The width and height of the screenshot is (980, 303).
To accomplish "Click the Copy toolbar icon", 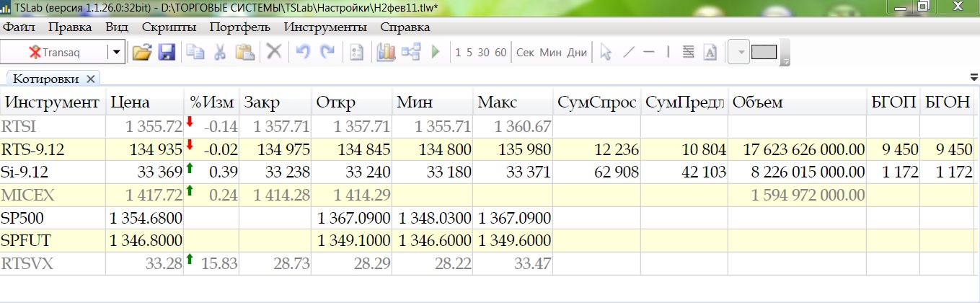I will (195, 52).
